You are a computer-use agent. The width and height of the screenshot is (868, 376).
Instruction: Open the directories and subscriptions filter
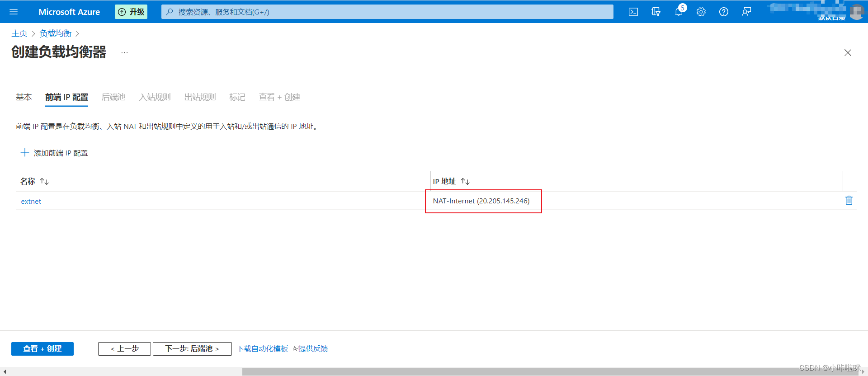click(656, 12)
